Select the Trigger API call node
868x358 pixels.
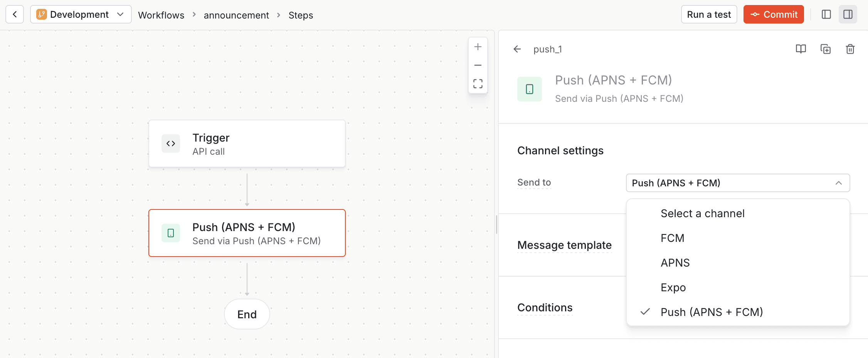click(x=247, y=144)
